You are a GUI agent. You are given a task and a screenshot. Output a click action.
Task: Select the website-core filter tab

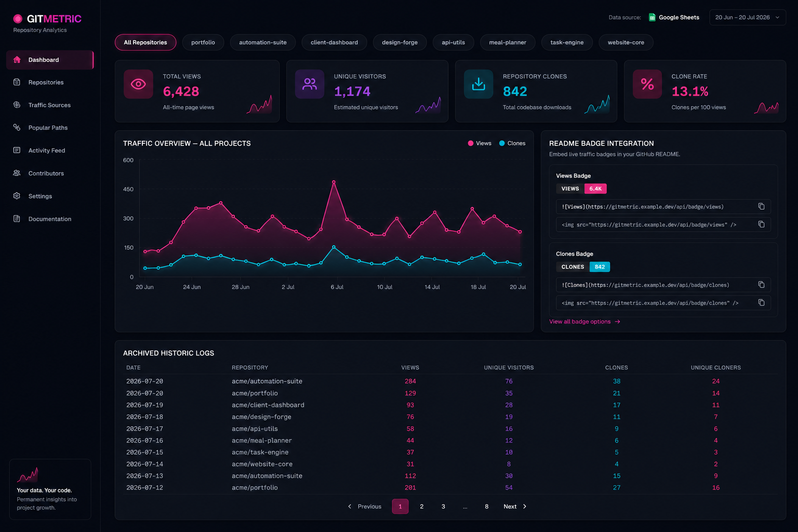pyautogui.click(x=626, y=43)
